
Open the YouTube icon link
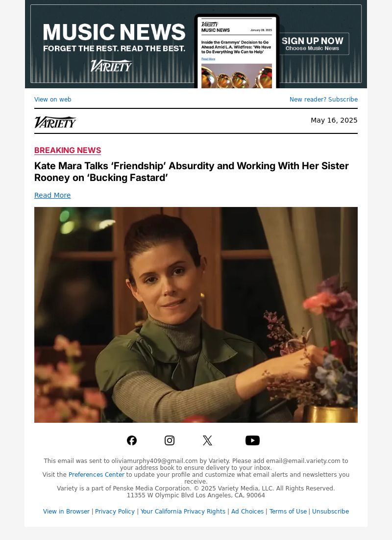coord(252,440)
